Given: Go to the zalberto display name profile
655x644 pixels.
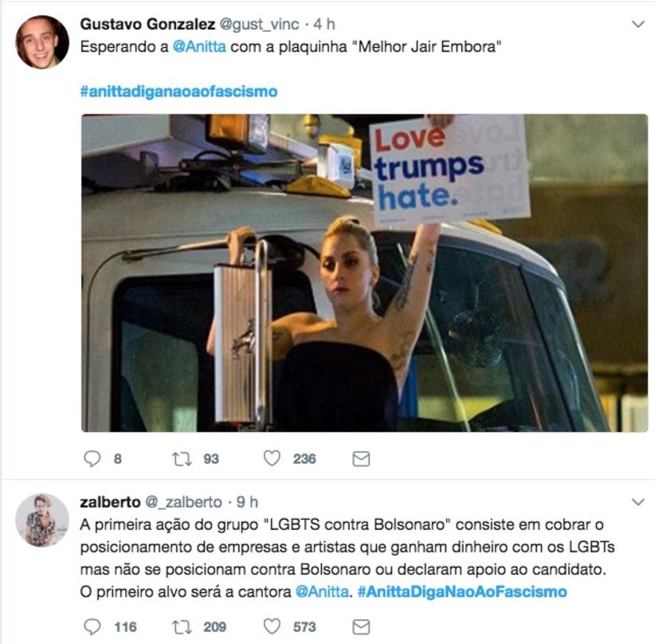Looking at the screenshot, I should click(x=108, y=502).
